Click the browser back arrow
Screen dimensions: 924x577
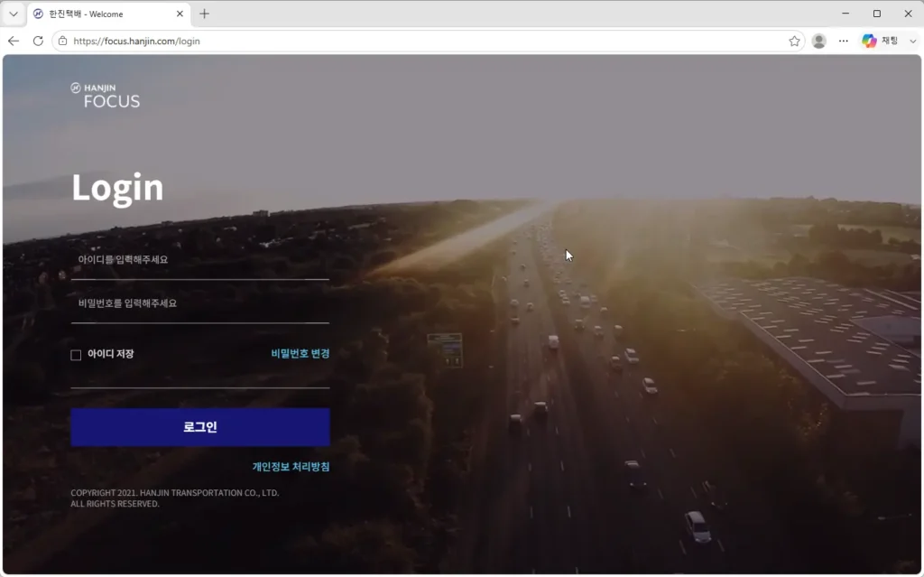(14, 41)
